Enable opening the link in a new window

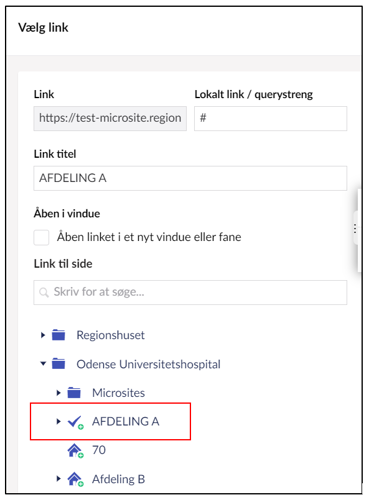(41, 237)
